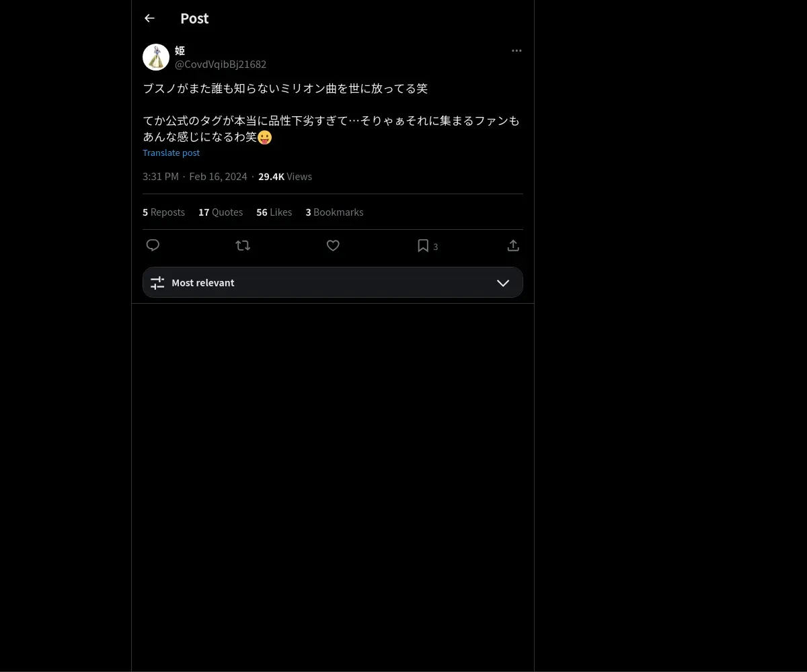Open the Most relevant sort dropdown

coord(333,282)
